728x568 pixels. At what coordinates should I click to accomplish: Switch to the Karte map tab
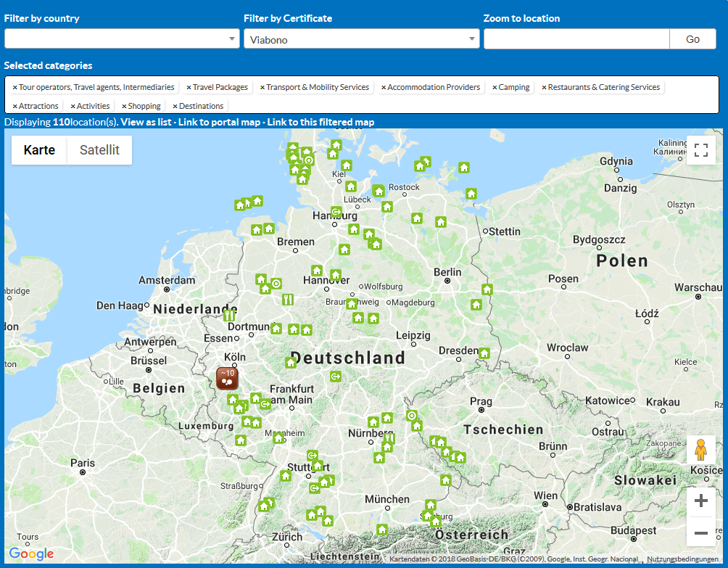pos(39,150)
